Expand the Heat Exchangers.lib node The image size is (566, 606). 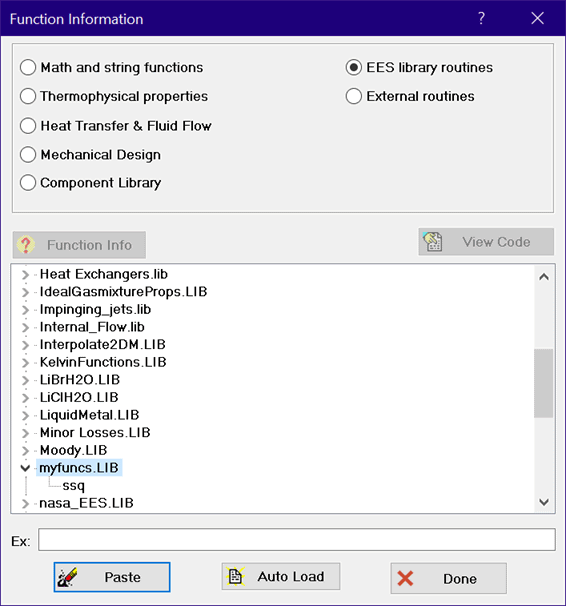click(25, 274)
